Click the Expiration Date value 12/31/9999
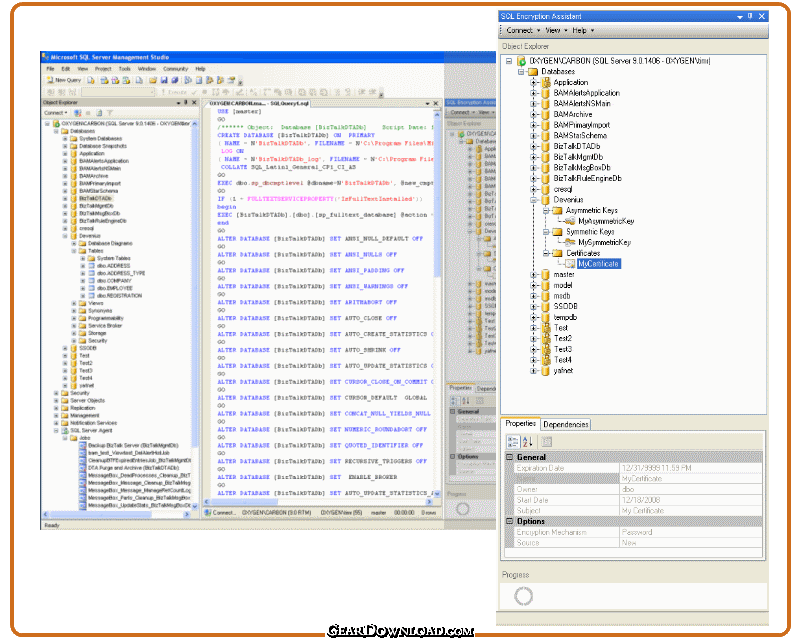Screen dimensions: 800x639 [x=691, y=468]
